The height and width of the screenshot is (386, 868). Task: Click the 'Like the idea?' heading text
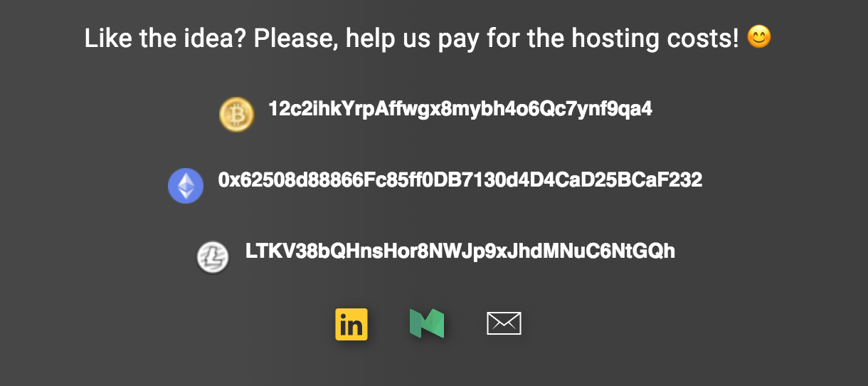166,38
